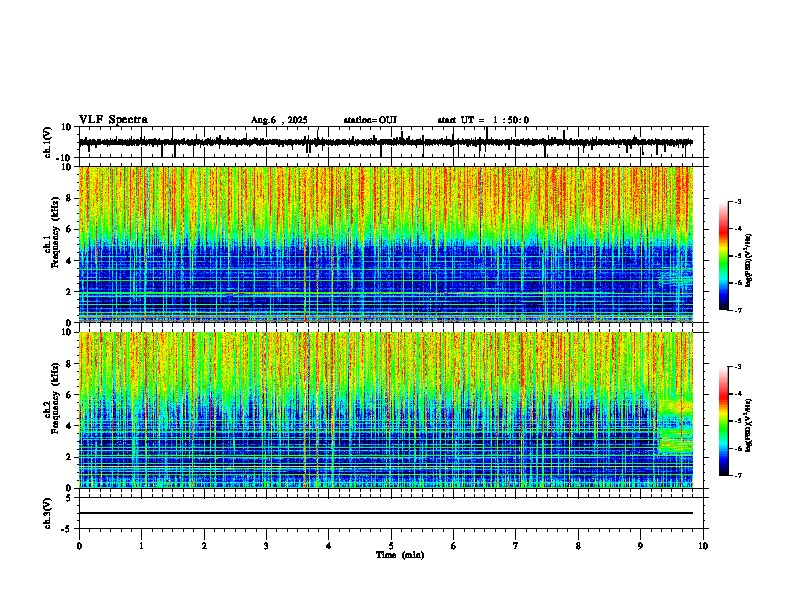This screenshot has height=612, width=792.
Task: Click the "6" kHz tick on ch.2 frequency axis
Action: [x=69, y=395]
